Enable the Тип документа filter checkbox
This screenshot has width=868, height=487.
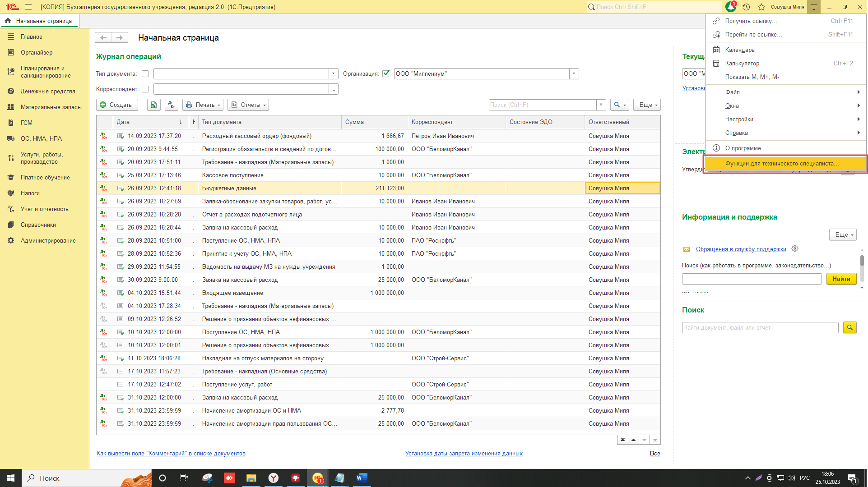(145, 74)
